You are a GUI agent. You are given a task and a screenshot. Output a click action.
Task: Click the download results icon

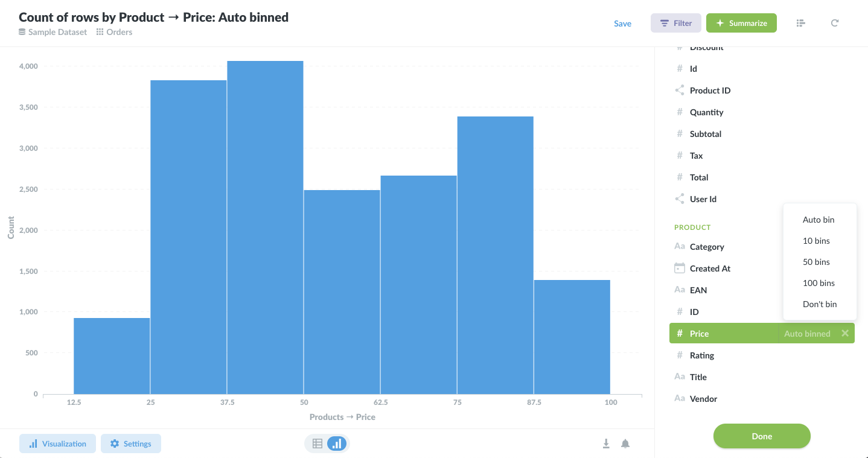(606, 444)
